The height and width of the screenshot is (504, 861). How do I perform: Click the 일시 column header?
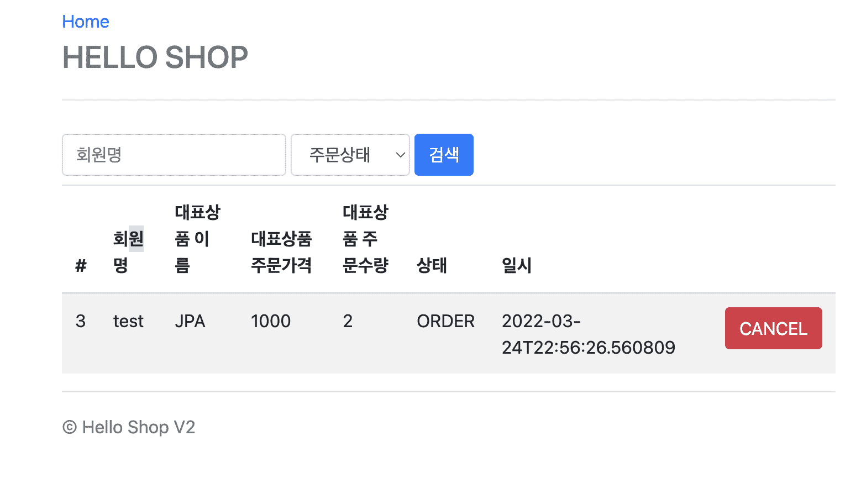(x=516, y=266)
